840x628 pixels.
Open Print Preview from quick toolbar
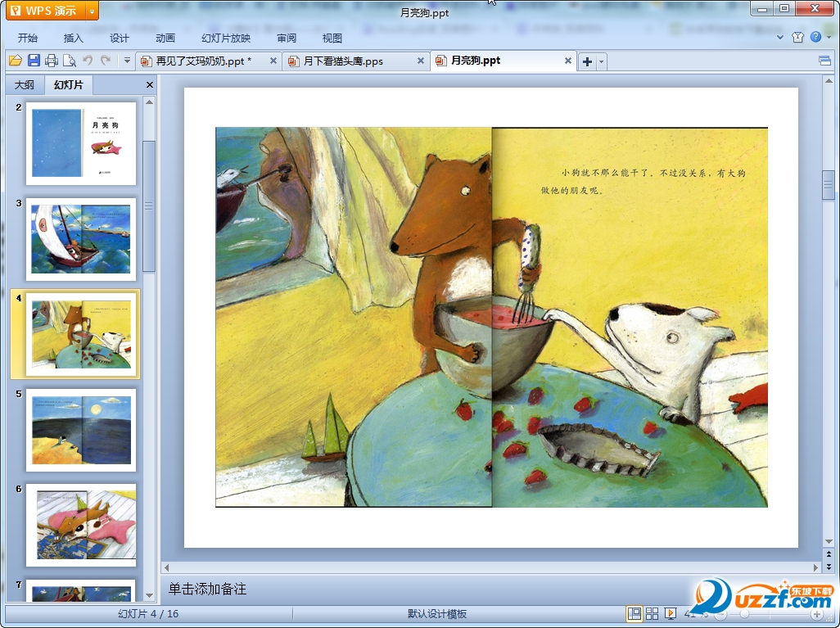point(70,61)
